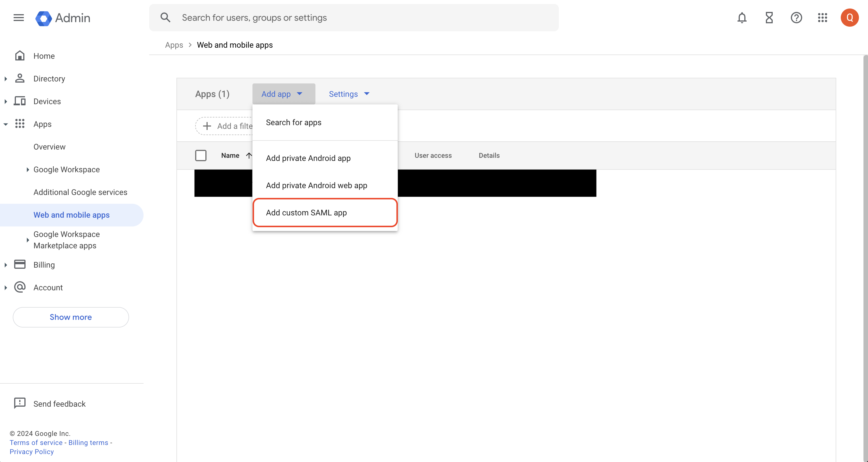Expand the Billing section arrow
Screen dimensions: 868x462
(x=6, y=265)
